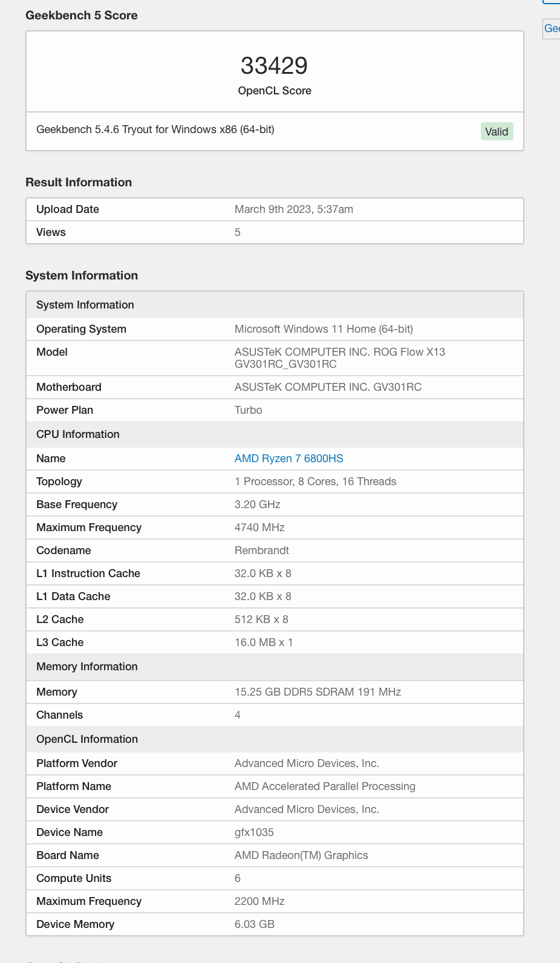The height and width of the screenshot is (963, 560).
Task: Click the 'System Information' section heading above table
Action: coord(82,275)
